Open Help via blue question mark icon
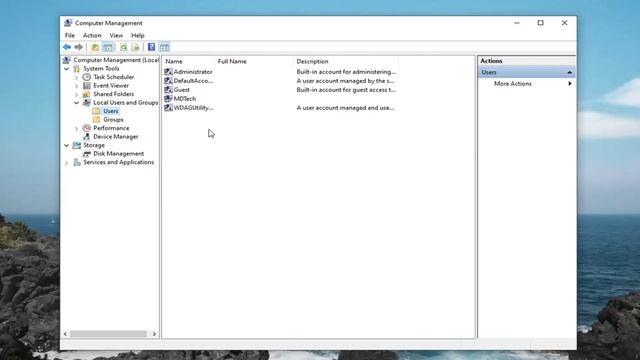This screenshot has width=640, height=360. (x=151, y=47)
